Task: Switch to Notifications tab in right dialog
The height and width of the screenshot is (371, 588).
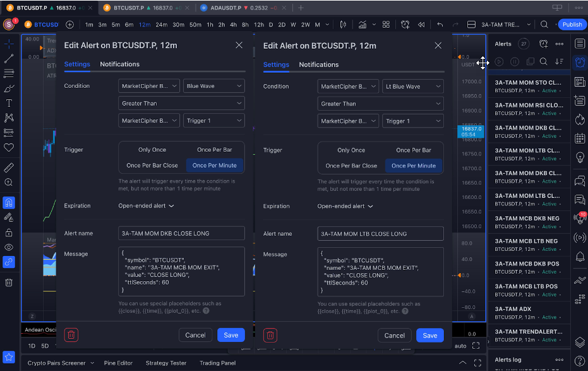Action: tap(319, 64)
